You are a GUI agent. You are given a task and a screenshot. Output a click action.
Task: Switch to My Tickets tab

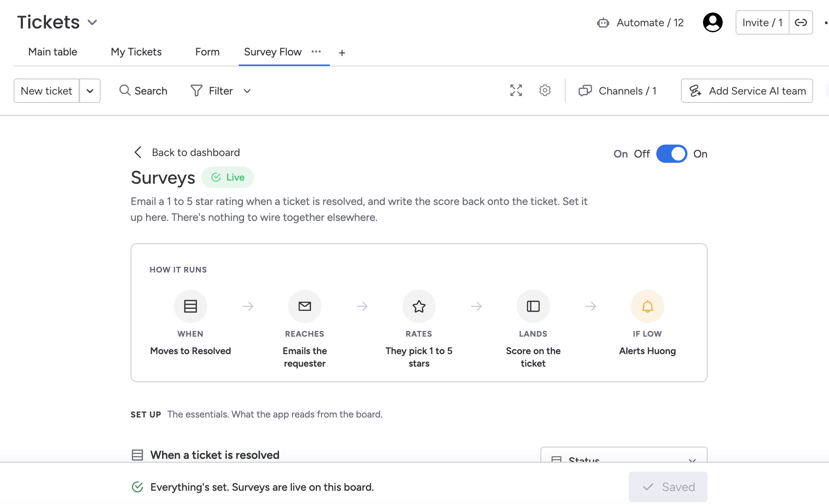tap(136, 52)
